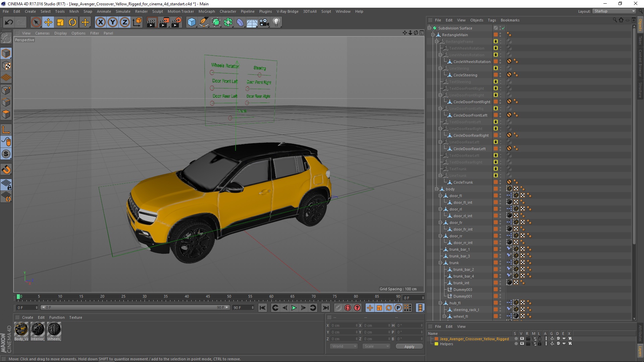Screen dimensions: 644x362
Task: Activate the Move tool
Action: click(48, 22)
